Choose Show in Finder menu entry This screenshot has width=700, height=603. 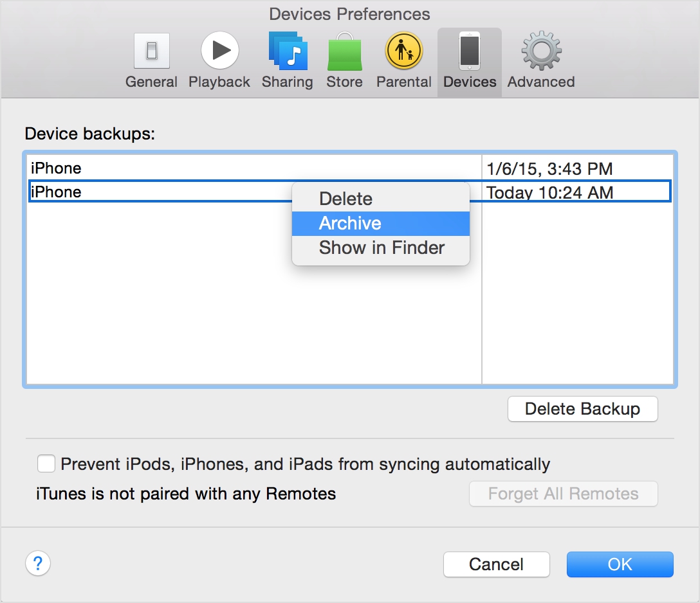[381, 248]
